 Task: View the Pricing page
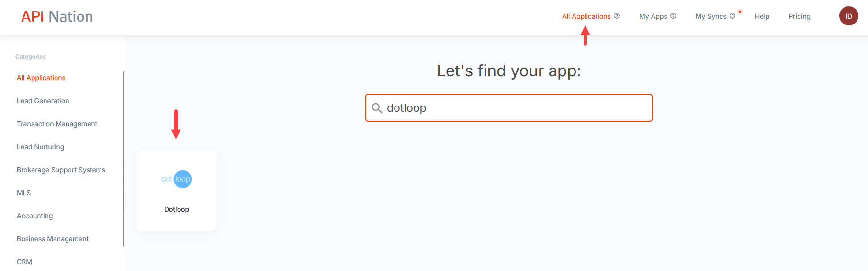point(800,16)
